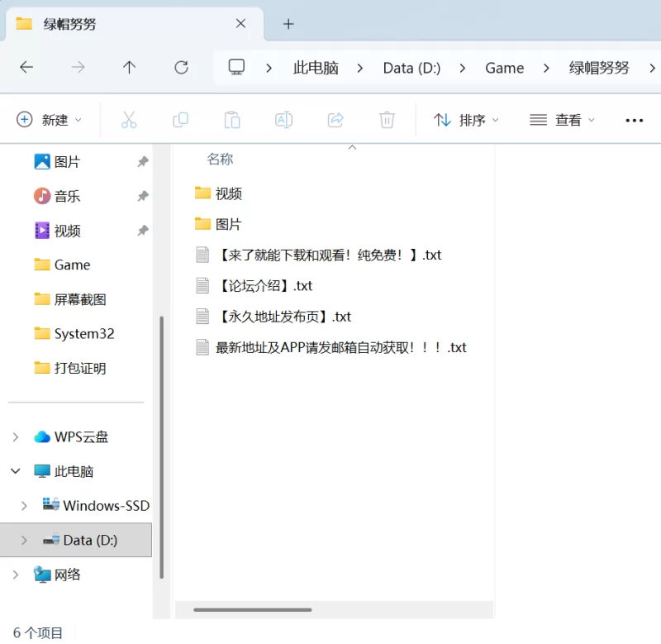Select 此电脑 in the address breadcrumb
Image resolution: width=661 pixels, height=644 pixels.
coord(316,68)
